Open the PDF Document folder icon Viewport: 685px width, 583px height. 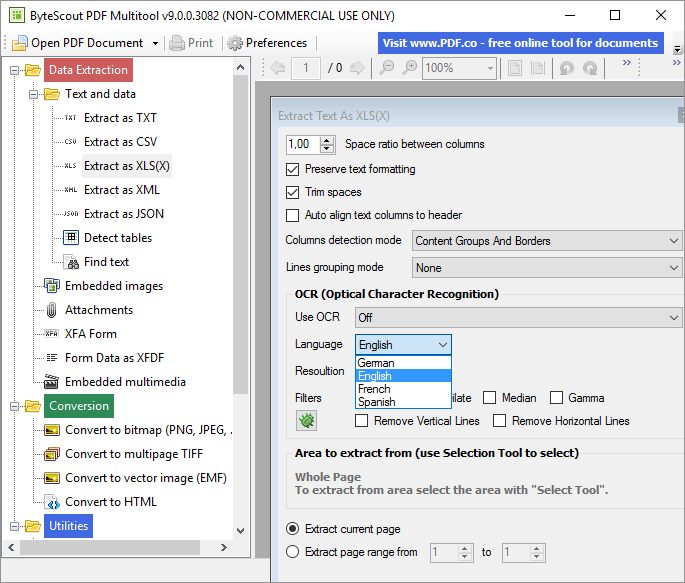tap(20, 43)
